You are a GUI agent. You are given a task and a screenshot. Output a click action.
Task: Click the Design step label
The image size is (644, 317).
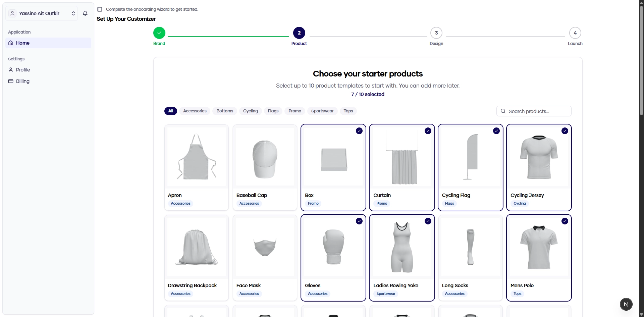(436, 44)
